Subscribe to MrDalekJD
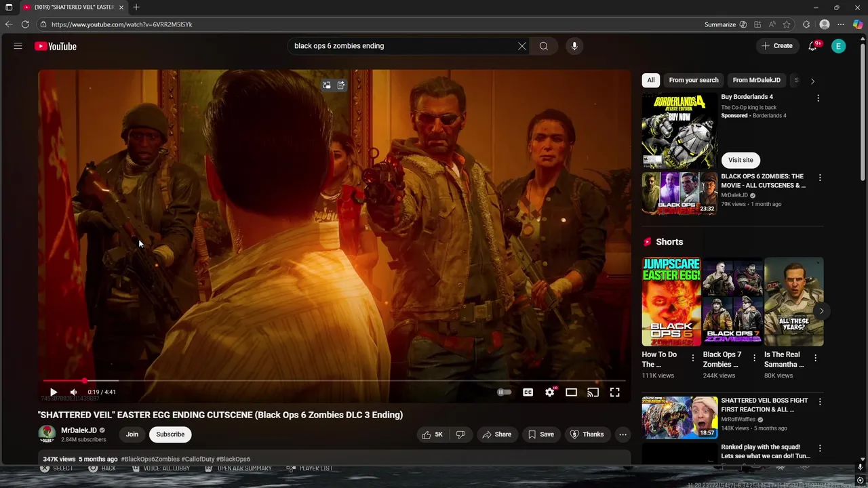 click(x=170, y=434)
